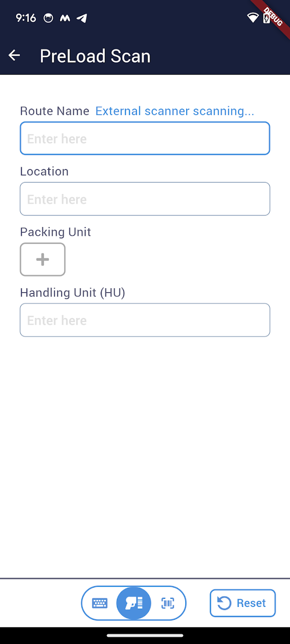Switch to camera barcode scanning mode
The width and height of the screenshot is (290, 644).
coord(167,603)
